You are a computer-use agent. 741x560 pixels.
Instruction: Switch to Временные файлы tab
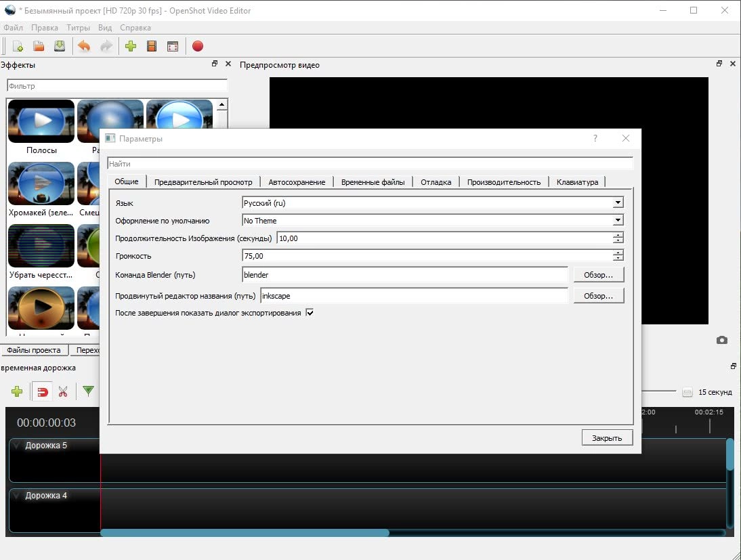pyautogui.click(x=373, y=182)
